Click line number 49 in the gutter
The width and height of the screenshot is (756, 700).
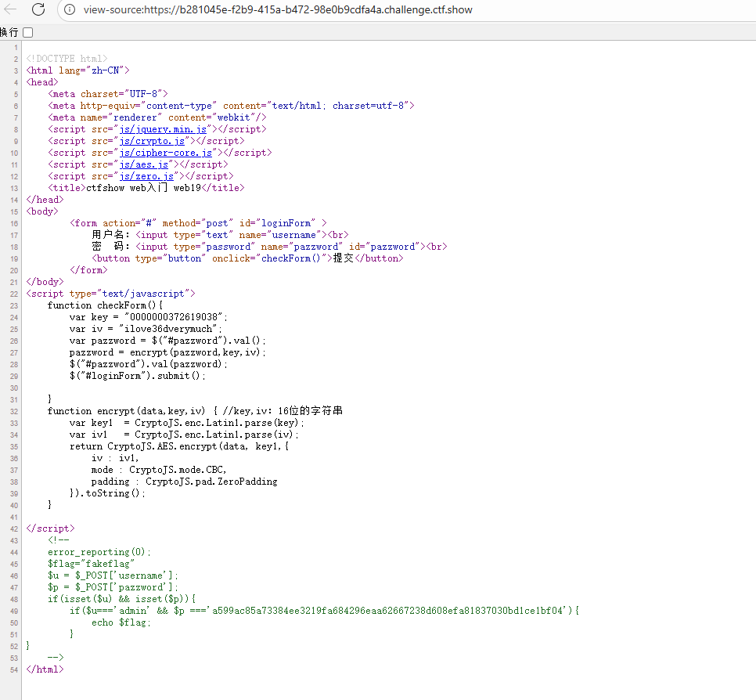pos(14,612)
